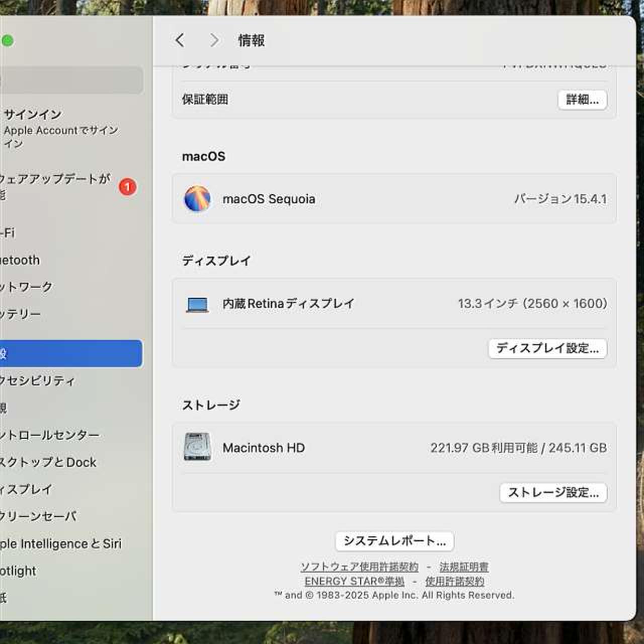
Task: Click the green window zoom button
Action: [x=8, y=41]
